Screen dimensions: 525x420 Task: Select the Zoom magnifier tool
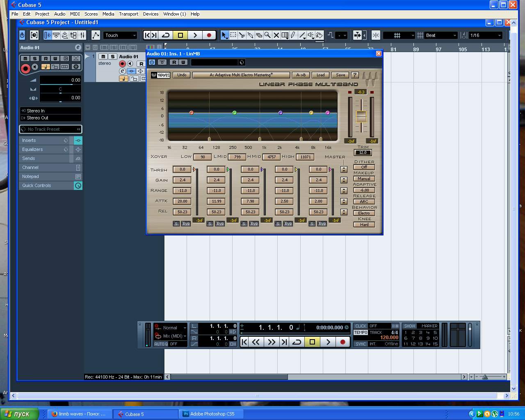(267, 35)
